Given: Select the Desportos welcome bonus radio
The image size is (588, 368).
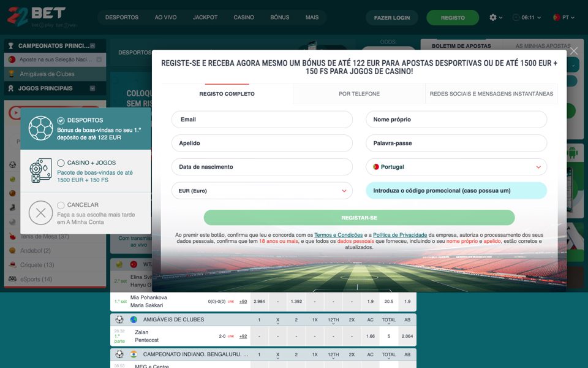Looking at the screenshot, I should click(x=61, y=121).
